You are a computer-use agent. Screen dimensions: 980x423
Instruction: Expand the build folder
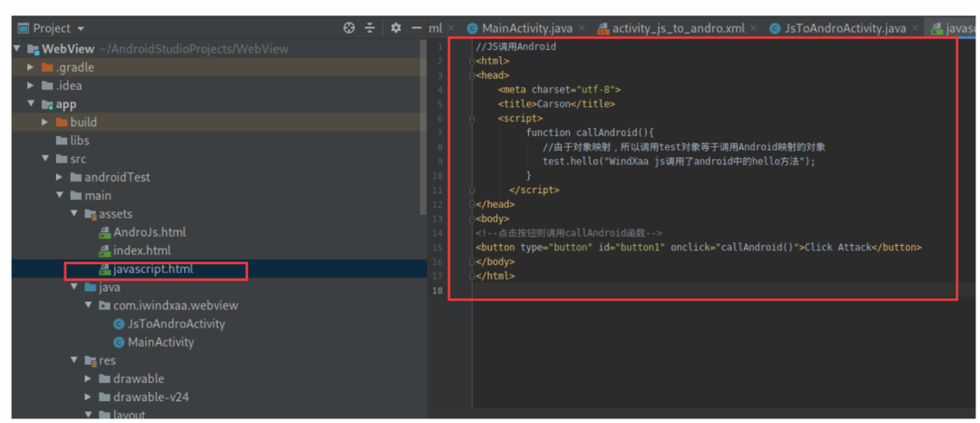[x=45, y=122]
